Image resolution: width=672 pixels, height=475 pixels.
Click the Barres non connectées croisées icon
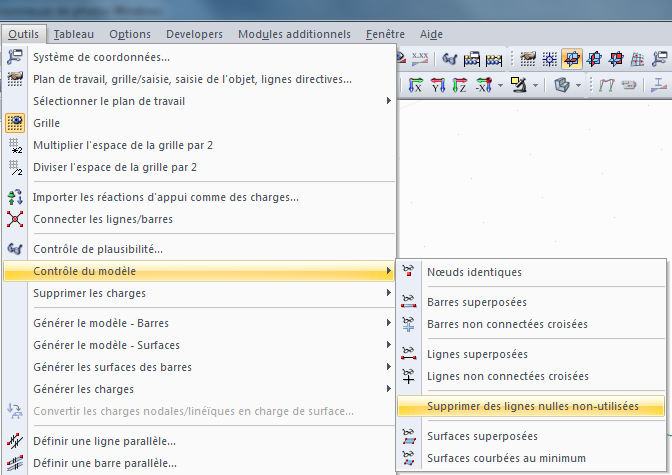408,324
